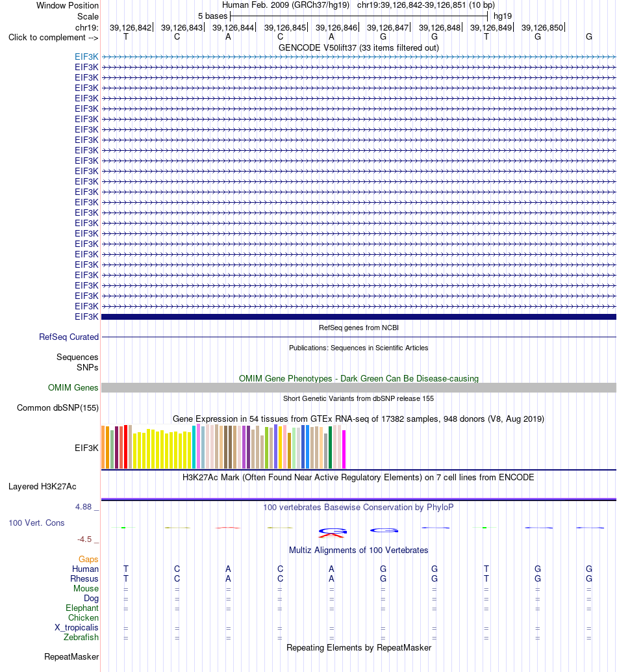The height and width of the screenshot is (672, 617).
Task: Click the light-blue EIF3K transcript label at top
Action: click(86, 57)
